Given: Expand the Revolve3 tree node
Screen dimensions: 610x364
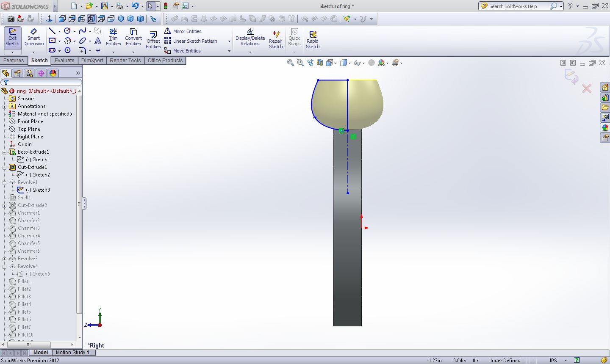Looking at the screenshot, I should click(x=5, y=259).
